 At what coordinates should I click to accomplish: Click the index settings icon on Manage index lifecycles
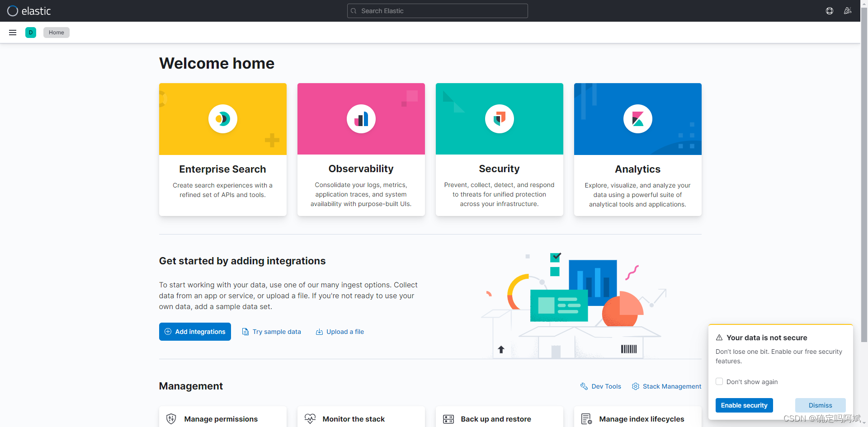(x=587, y=419)
